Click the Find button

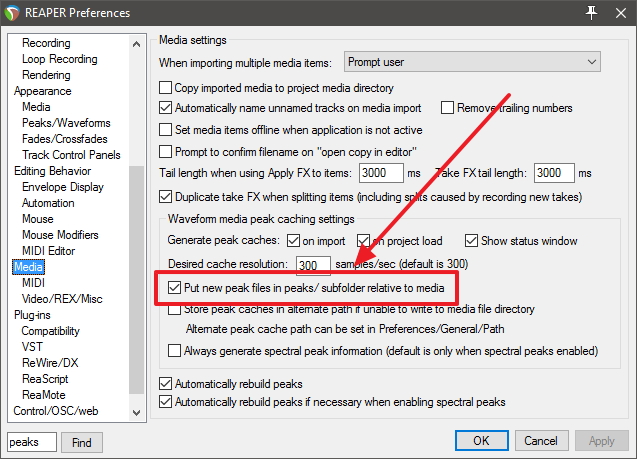(82, 442)
